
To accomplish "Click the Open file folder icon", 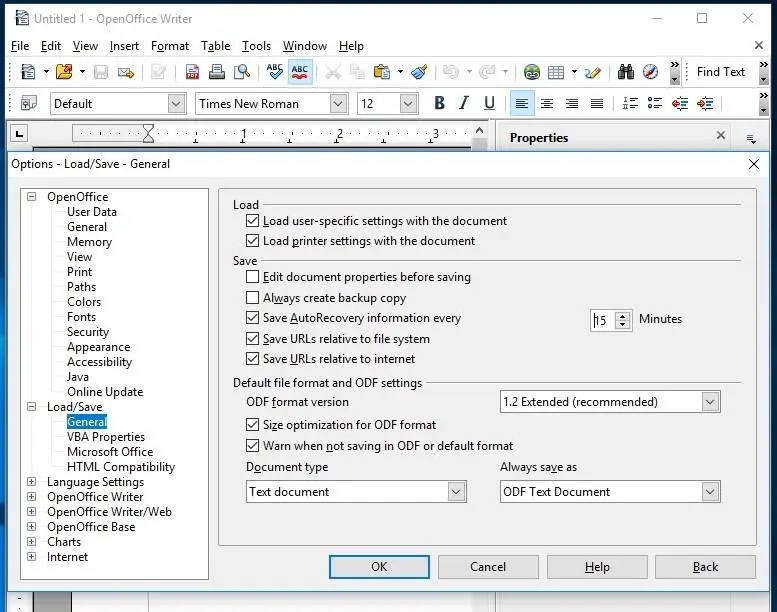I will pyautogui.click(x=64, y=72).
